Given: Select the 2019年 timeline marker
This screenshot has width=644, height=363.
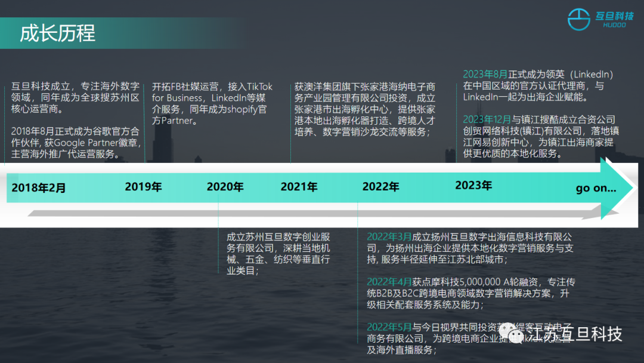Looking at the screenshot, I should pos(143,187).
